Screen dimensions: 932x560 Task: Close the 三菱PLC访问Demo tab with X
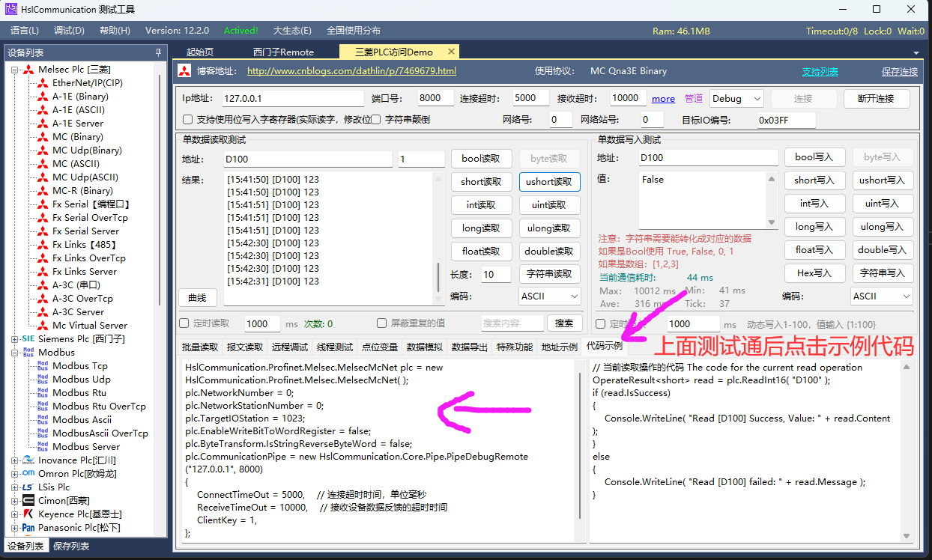tap(451, 52)
